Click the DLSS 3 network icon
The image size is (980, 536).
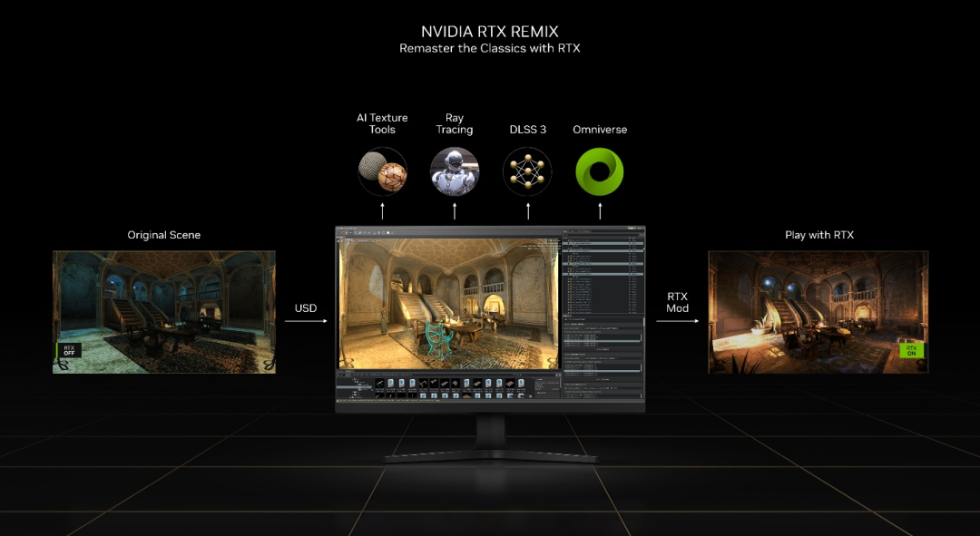[526, 171]
